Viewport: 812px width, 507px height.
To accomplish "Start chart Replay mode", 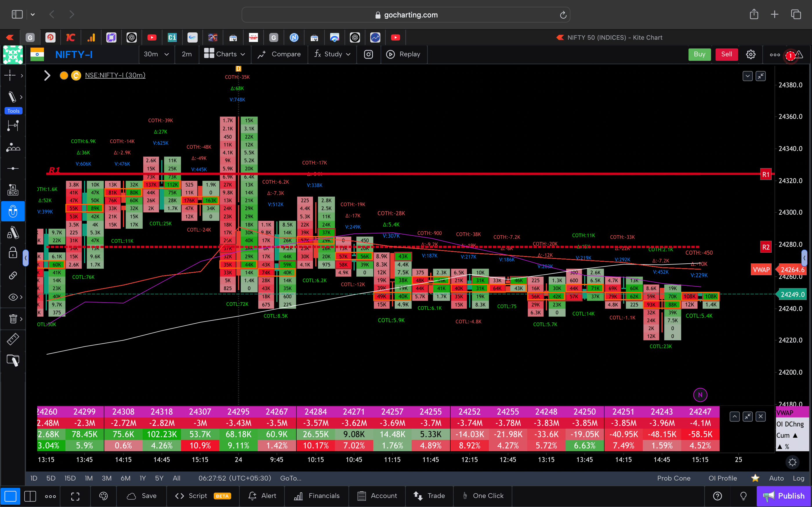I will [404, 54].
